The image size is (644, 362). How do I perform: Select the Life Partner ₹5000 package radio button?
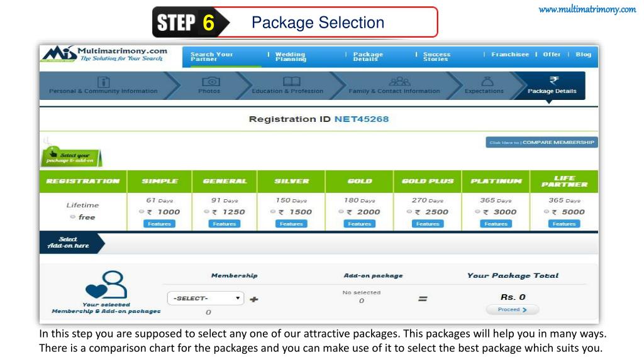(547, 212)
